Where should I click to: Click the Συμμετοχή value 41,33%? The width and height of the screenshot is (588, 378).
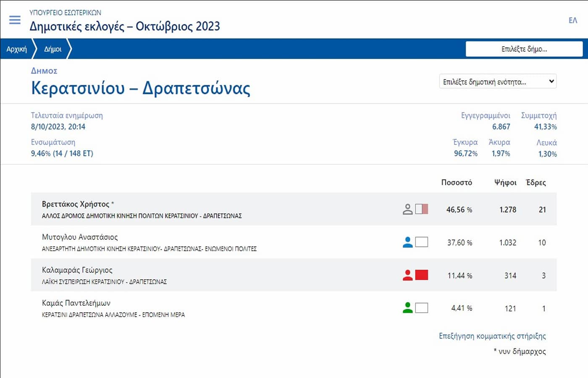point(545,127)
